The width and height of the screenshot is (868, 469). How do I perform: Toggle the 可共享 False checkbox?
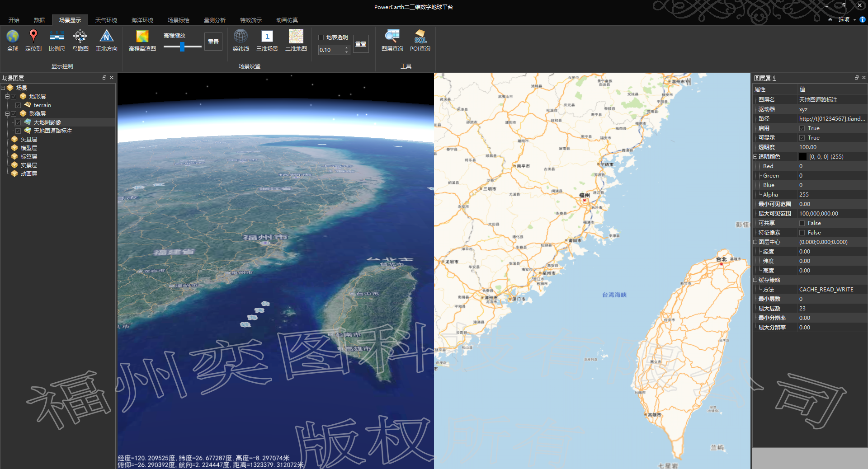click(x=802, y=223)
